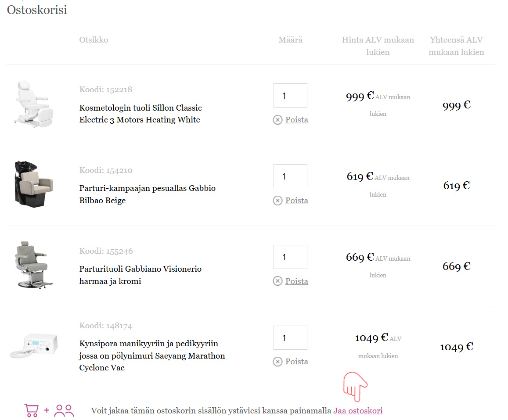This screenshot has width=508, height=420.
Task: Open Parturituoli Gabbiano Visionerio product title
Action: (141, 275)
